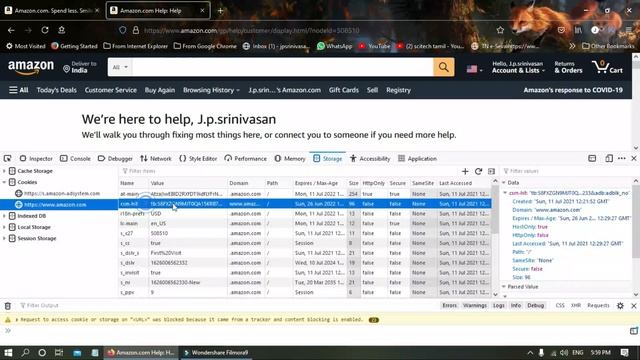
Task: Click the Amazon search magnifier button
Action: click(444, 67)
